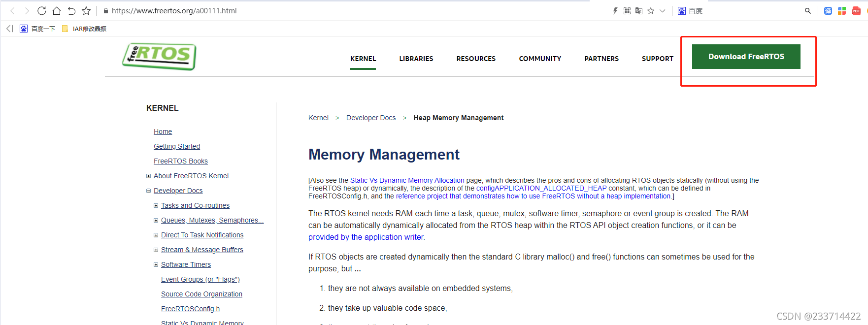
Task: Click the magnifier search icon
Action: point(808,11)
